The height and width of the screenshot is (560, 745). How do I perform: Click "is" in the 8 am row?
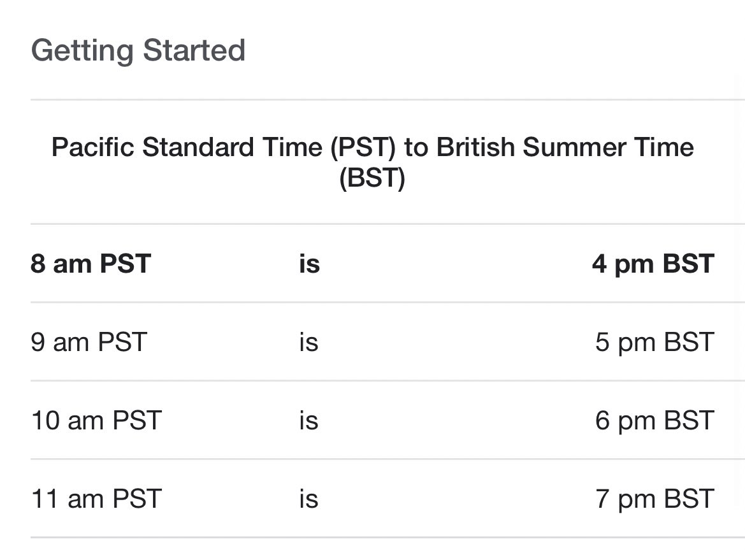(x=309, y=264)
